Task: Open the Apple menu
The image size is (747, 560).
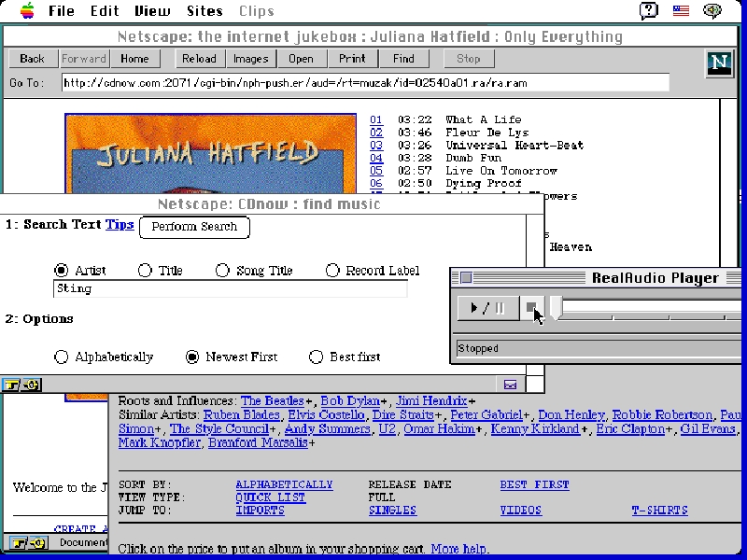Action: point(28,10)
